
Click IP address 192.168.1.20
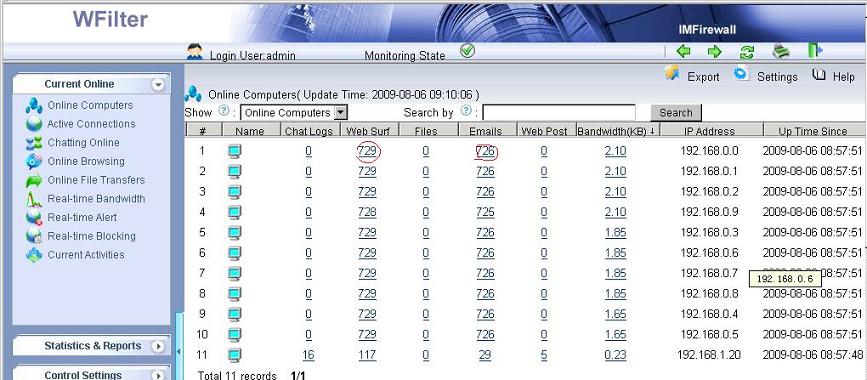click(x=709, y=356)
